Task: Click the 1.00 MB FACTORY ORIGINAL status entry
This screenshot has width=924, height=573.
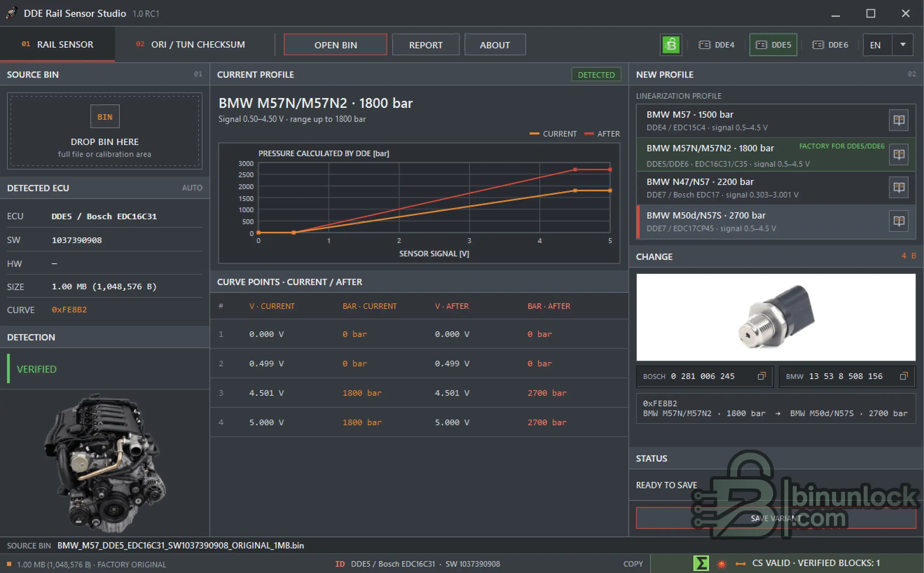Action: pyautogui.click(x=87, y=564)
